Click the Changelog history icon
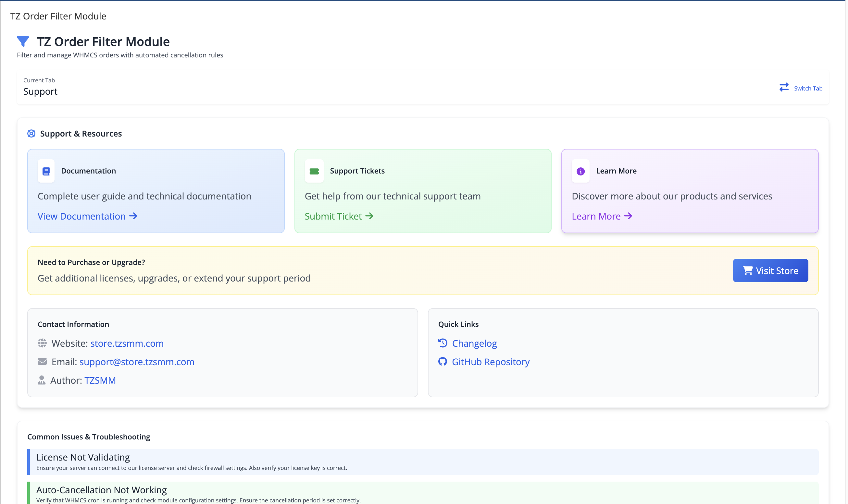The width and height of the screenshot is (848, 504). pos(443,343)
